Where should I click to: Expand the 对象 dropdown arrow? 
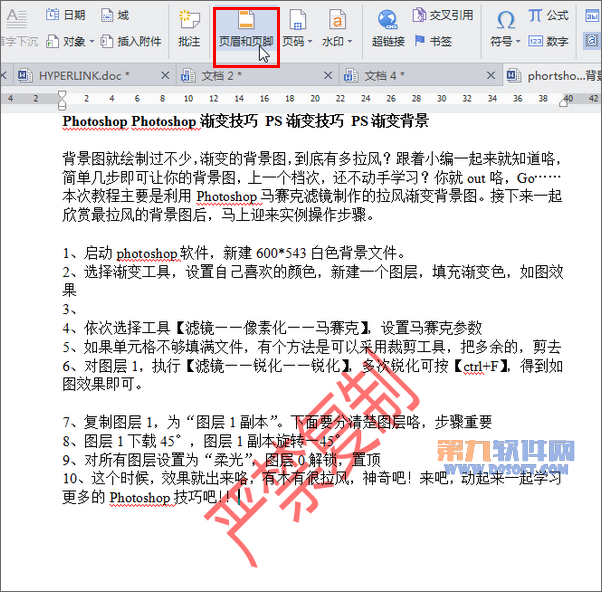(92, 41)
